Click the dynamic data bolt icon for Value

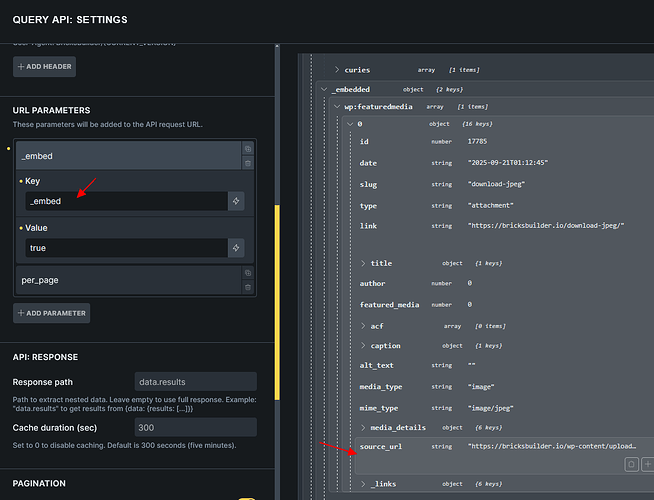(236, 247)
